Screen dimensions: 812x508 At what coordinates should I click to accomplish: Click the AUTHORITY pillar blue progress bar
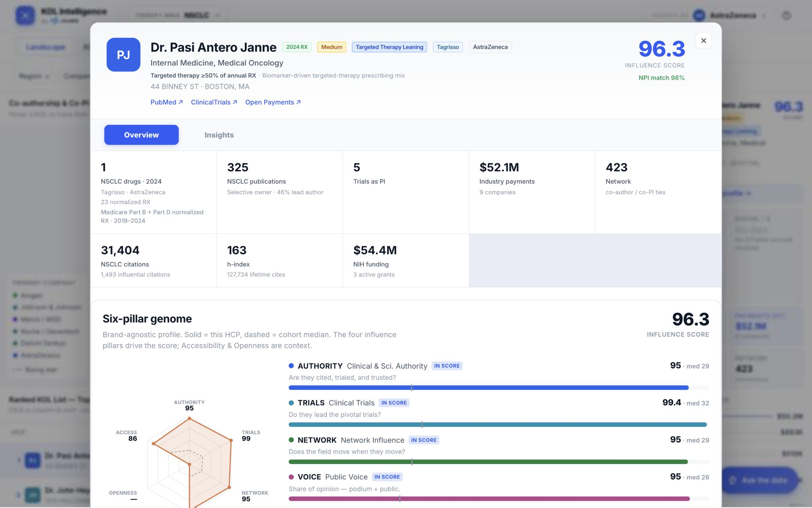498,388
